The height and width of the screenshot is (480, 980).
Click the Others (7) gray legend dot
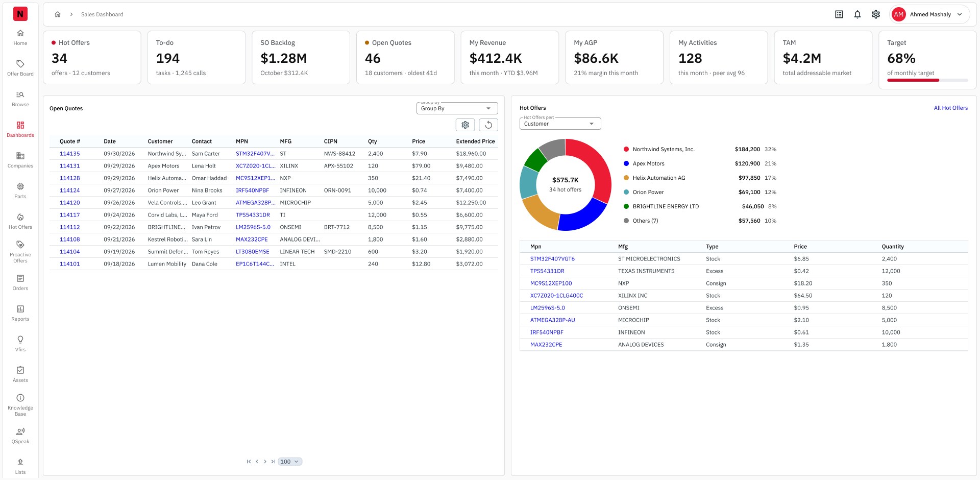tap(626, 221)
